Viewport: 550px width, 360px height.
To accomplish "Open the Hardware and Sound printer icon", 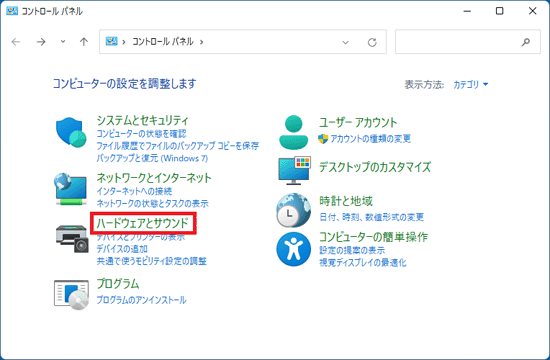I will (72, 238).
